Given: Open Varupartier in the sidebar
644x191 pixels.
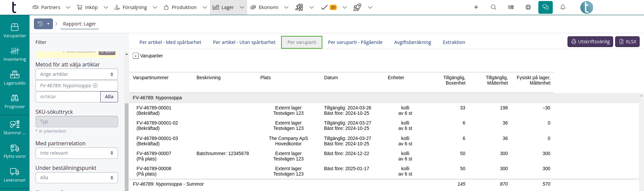Looking at the screenshot, I should (15, 30).
